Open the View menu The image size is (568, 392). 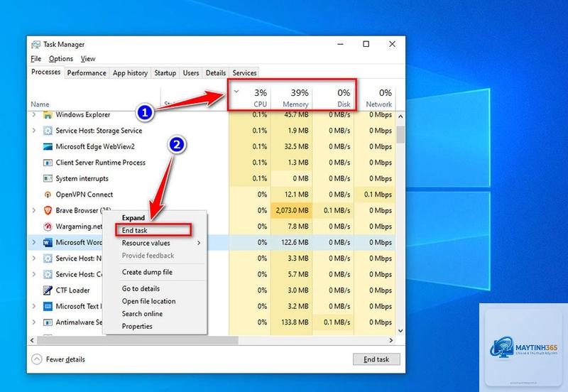coord(88,59)
